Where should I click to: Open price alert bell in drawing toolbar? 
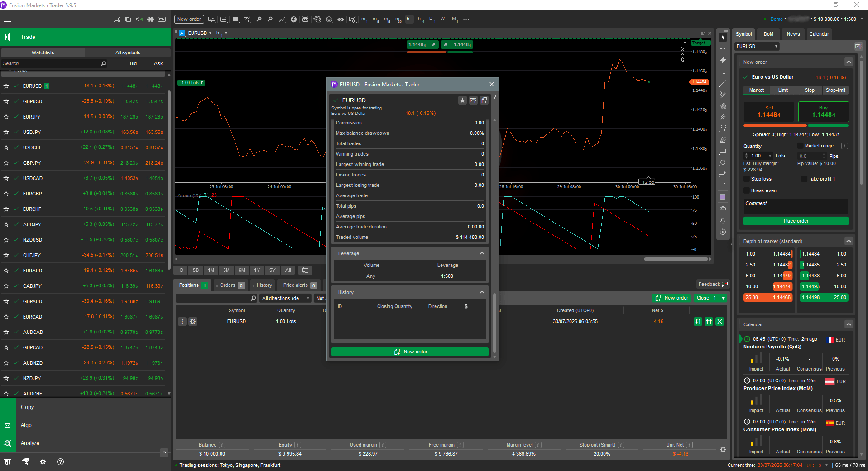click(723, 220)
